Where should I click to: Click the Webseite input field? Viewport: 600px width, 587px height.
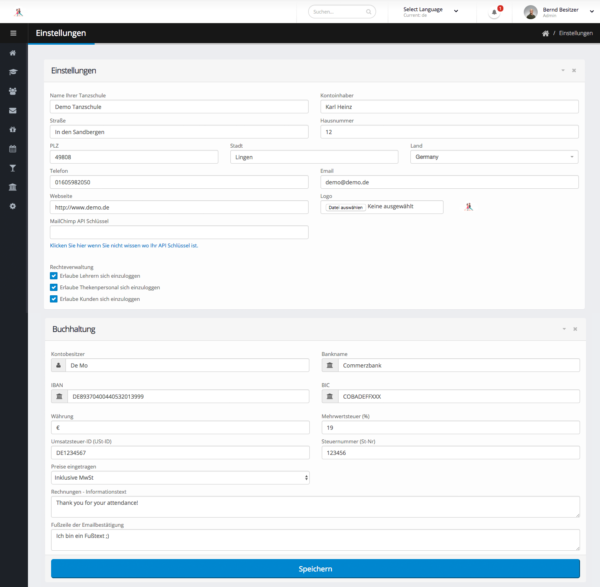coord(179,207)
